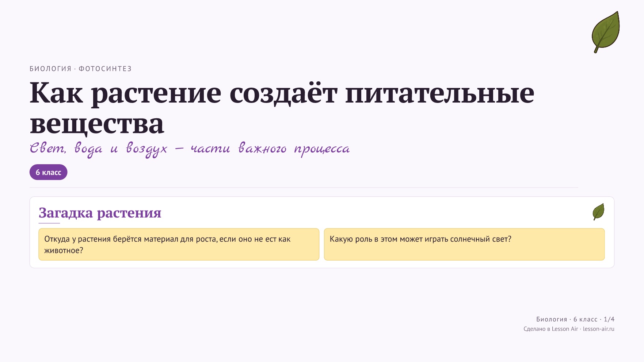Click the large leaf icon in the slide corner
Screen dimensions: 644x362
[x=606, y=32]
